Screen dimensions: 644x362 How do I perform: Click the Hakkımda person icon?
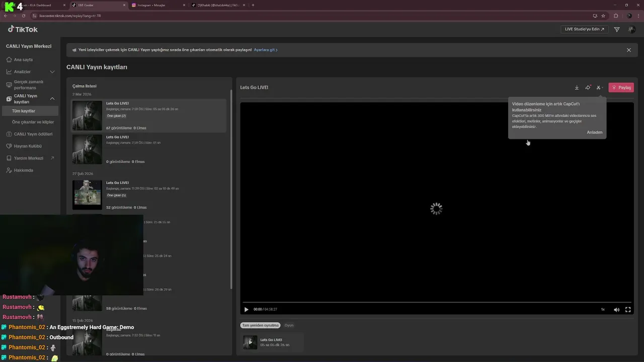click(9, 170)
